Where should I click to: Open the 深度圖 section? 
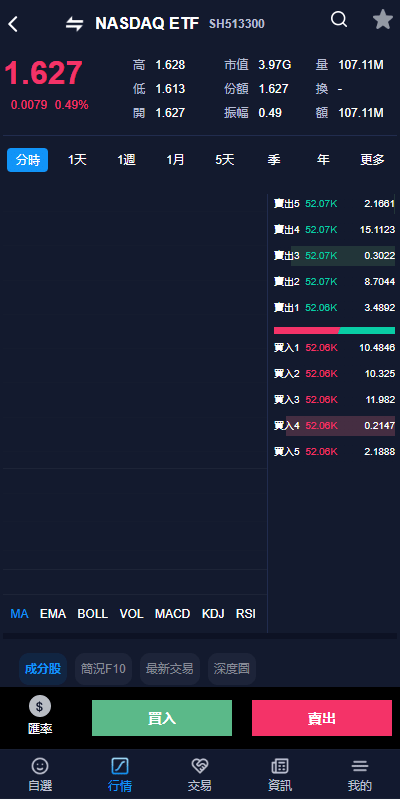pyautogui.click(x=232, y=669)
